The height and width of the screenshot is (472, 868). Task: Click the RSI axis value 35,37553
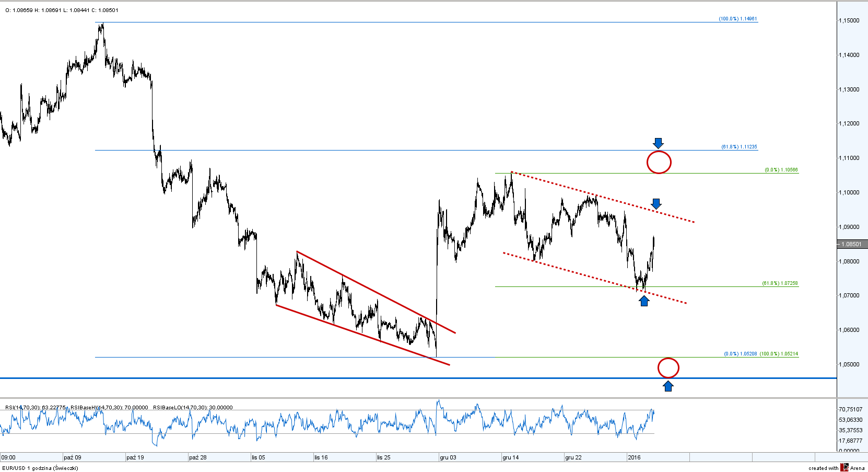coord(851,430)
